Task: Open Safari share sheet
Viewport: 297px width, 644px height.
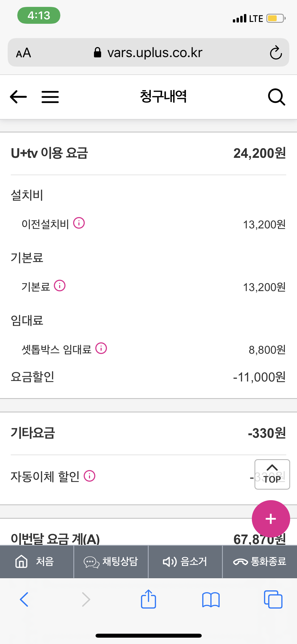Action: point(148,599)
